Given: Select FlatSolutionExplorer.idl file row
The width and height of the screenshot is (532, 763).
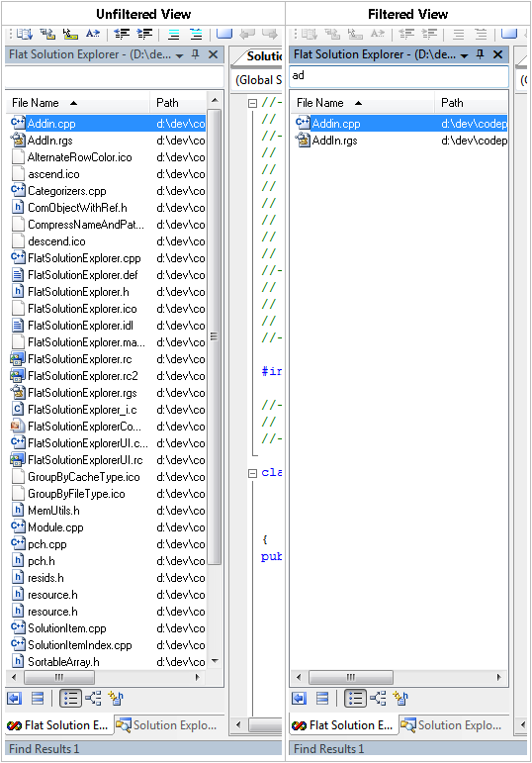Looking at the screenshot, I should point(106,325).
